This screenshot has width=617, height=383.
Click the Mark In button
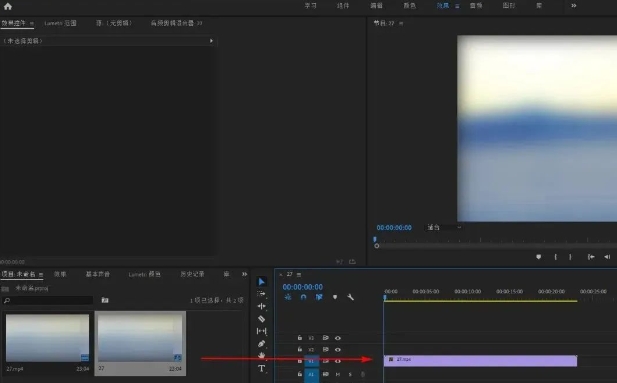click(556, 257)
